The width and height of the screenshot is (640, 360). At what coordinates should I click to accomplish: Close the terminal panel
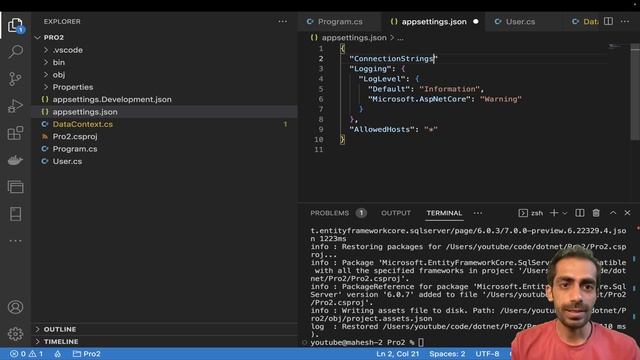(627, 213)
